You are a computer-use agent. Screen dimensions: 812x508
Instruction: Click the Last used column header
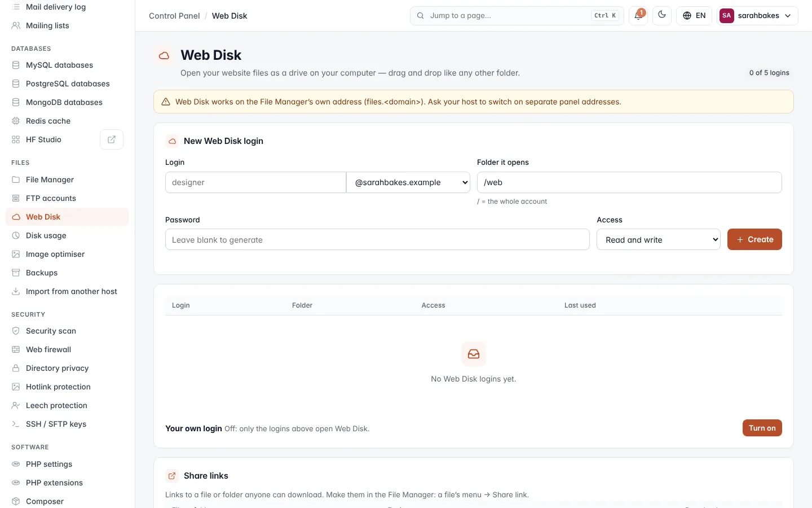tap(580, 305)
